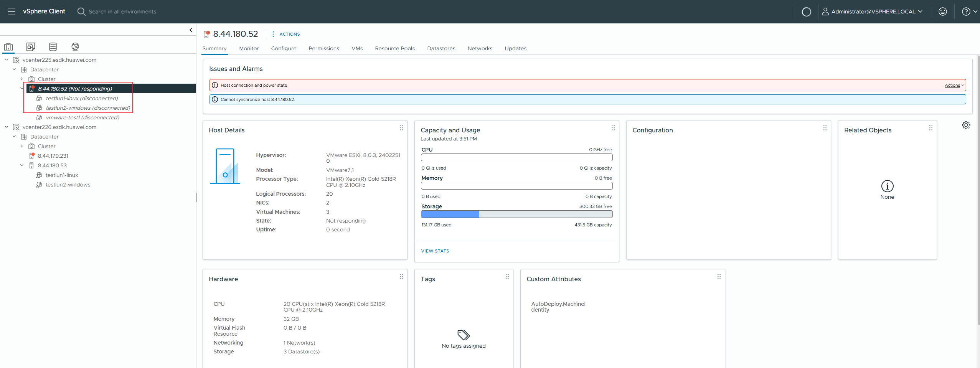Select vmware-test1 (disconnected) VM
The width and height of the screenshot is (980, 368).
click(x=82, y=117)
